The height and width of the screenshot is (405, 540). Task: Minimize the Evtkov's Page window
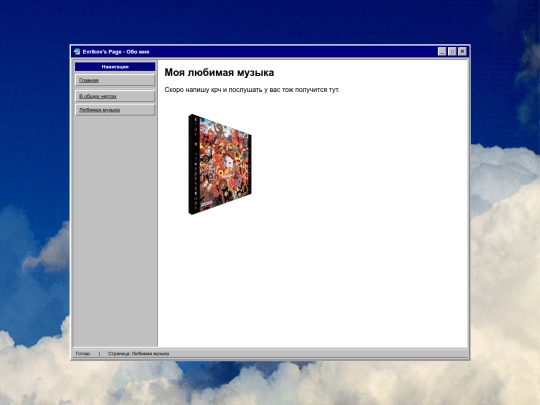[x=442, y=52]
